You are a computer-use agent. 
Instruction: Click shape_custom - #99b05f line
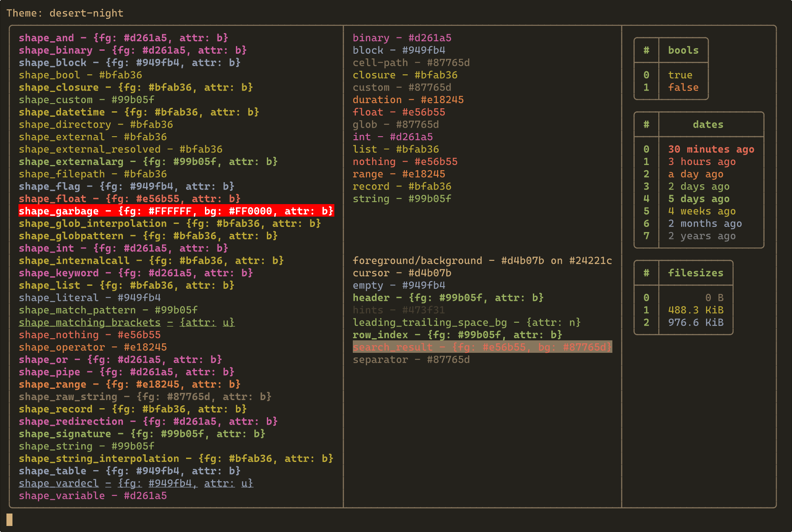tap(86, 100)
